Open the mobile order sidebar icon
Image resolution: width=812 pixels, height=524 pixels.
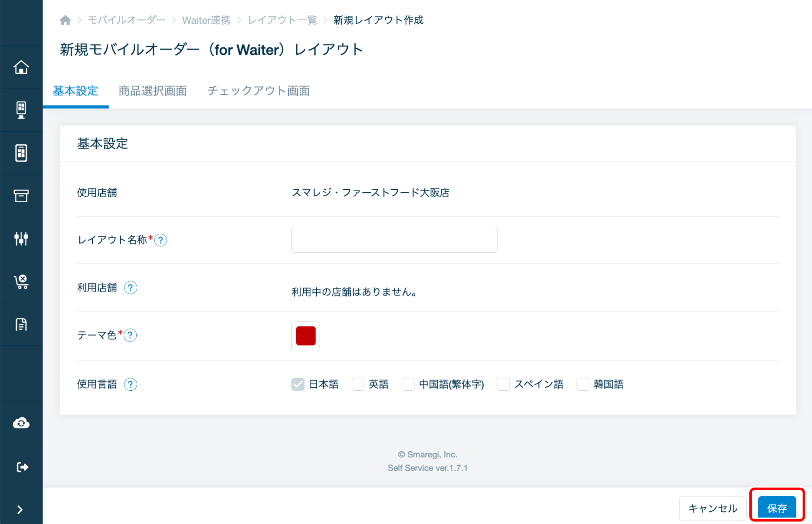(21, 153)
